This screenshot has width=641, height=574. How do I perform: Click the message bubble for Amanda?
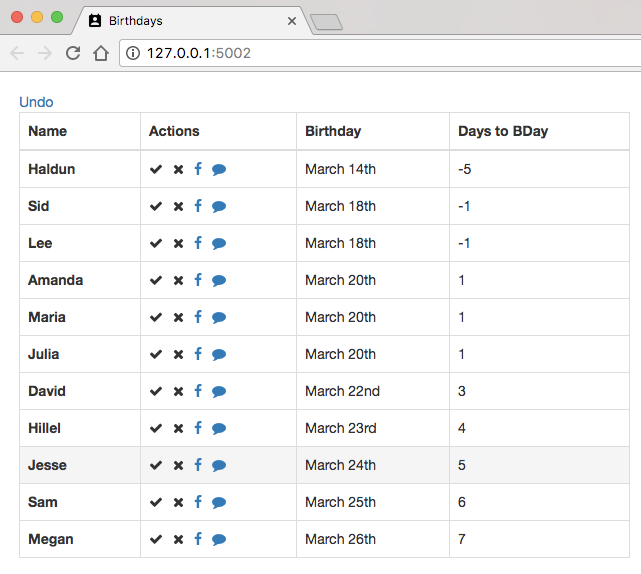pos(219,280)
